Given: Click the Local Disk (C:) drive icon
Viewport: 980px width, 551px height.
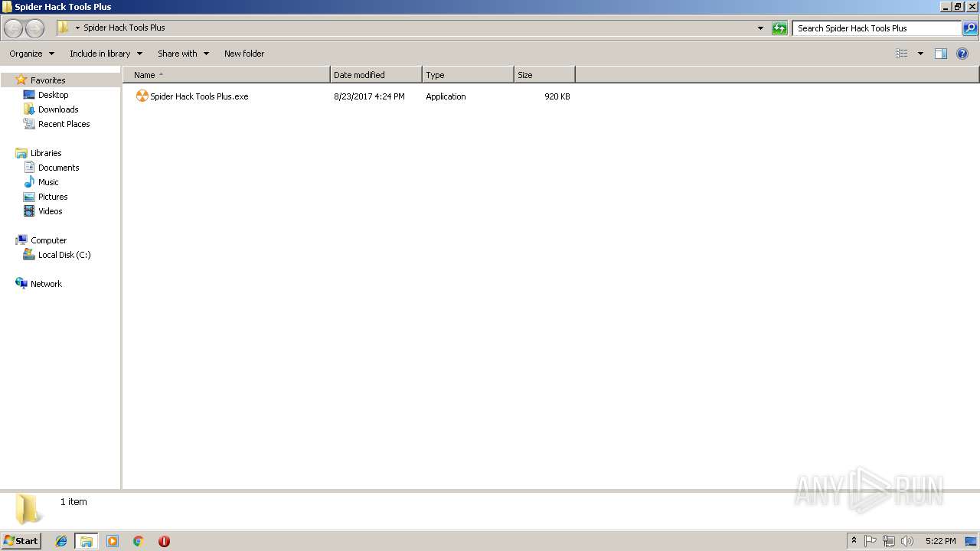Looking at the screenshot, I should 29,255.
